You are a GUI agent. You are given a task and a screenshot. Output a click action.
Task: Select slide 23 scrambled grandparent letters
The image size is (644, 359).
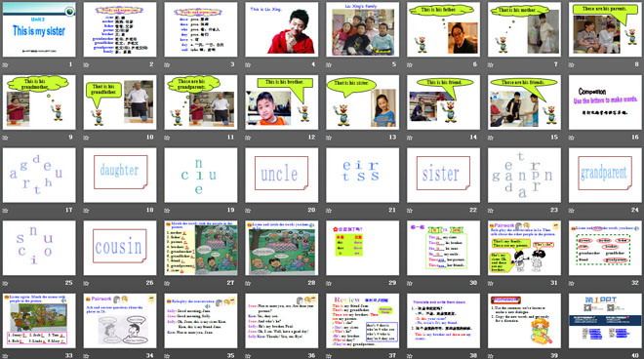click(x=525, y=175)
